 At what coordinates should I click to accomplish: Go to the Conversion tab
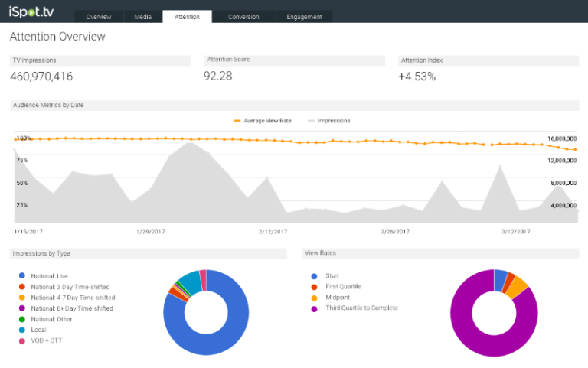(x=243, y=17)
